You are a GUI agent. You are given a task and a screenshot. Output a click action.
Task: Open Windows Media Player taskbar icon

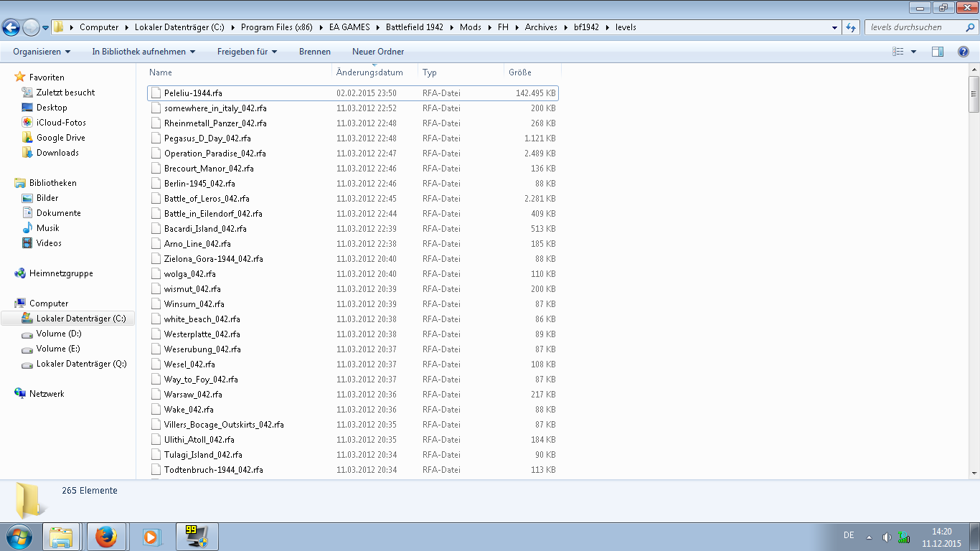tap(151, 537)
